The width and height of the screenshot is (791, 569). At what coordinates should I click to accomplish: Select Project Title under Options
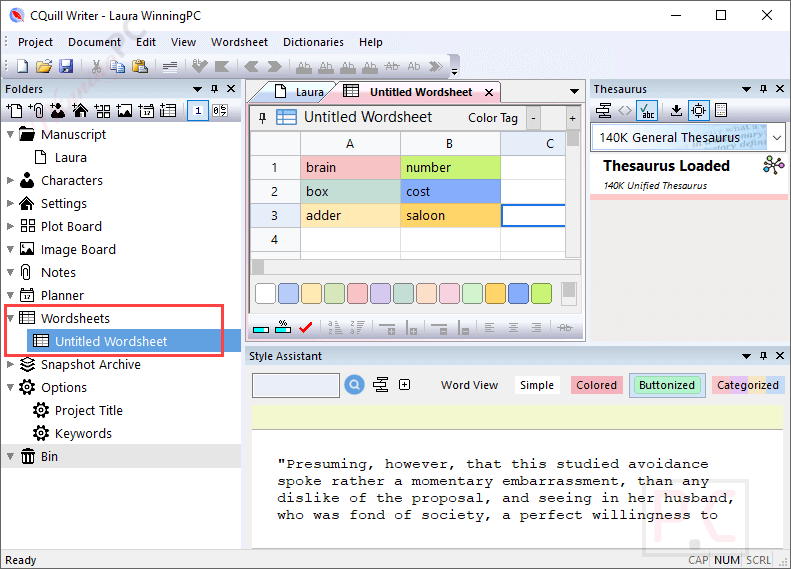[x=89, y=410]
